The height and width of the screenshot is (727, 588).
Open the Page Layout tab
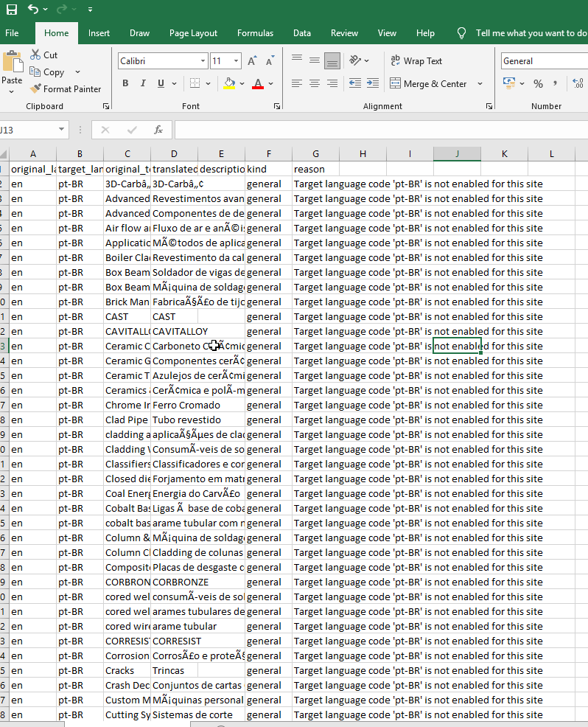[x=193, y=33]
